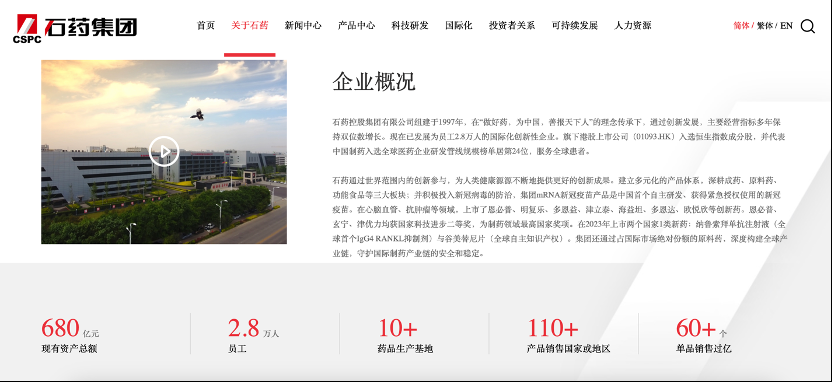Go to the 人力资源 page
The height and width of the screenshot is (382, 832).
click(x=632, y=25)
